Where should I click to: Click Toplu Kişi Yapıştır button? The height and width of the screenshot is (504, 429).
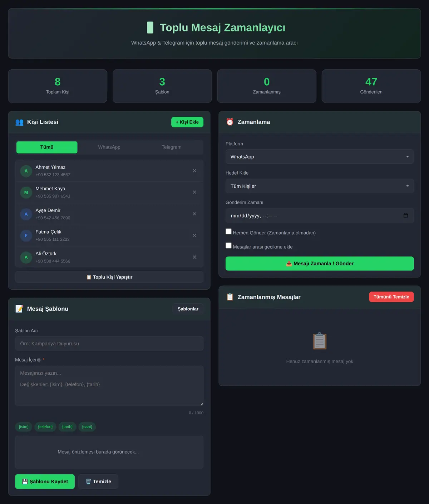pyautogui.click(x=109, y=277)
